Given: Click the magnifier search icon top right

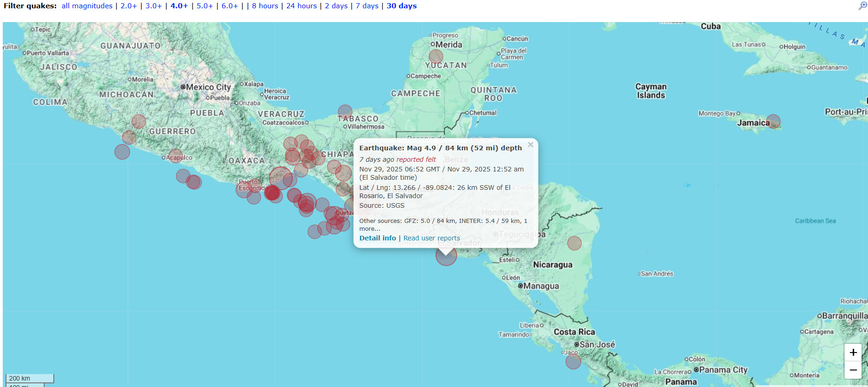Looking at the screenshot, I should tap(862, 6).
